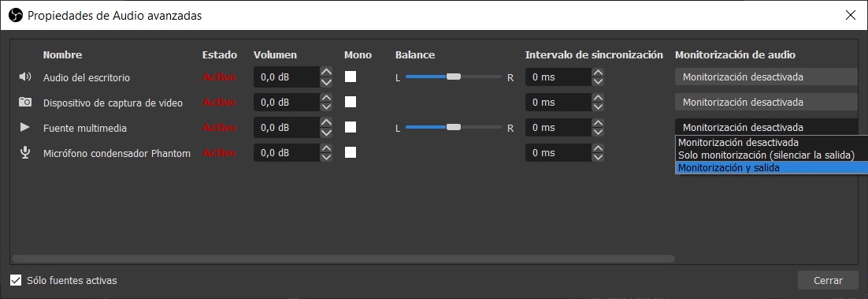Click balance slider for Fuente multimedia
Viewport: 868px width, 299px height.
(x=454, y=128)
